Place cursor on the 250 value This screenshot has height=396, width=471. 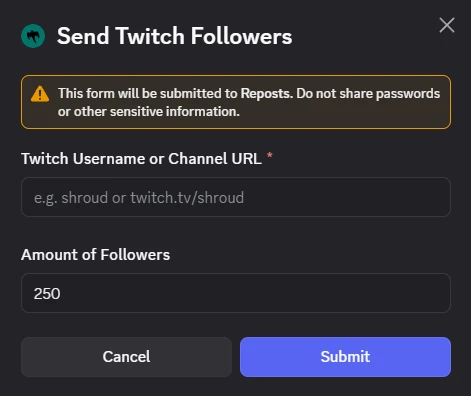tap(47, 294)
